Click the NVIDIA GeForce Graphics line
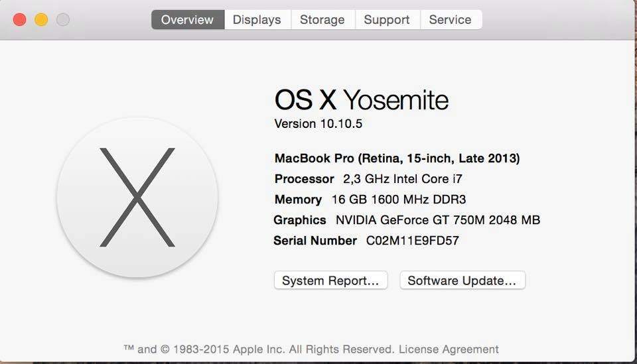This screenshot has height=364, width=637. 406,220
